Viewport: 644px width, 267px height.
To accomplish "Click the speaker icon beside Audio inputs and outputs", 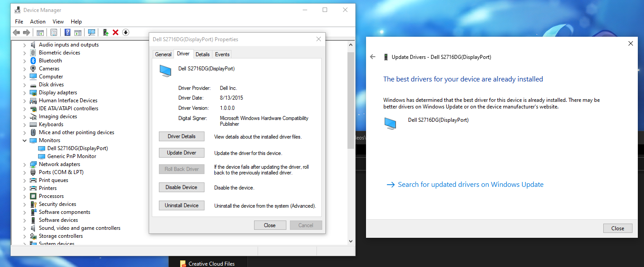I will tap(33, 45).
